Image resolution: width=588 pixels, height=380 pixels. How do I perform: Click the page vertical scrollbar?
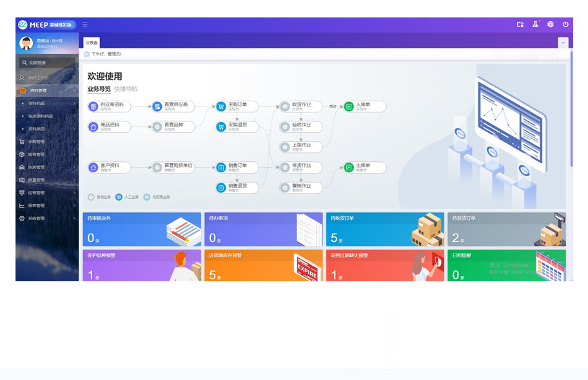point(571,109)
